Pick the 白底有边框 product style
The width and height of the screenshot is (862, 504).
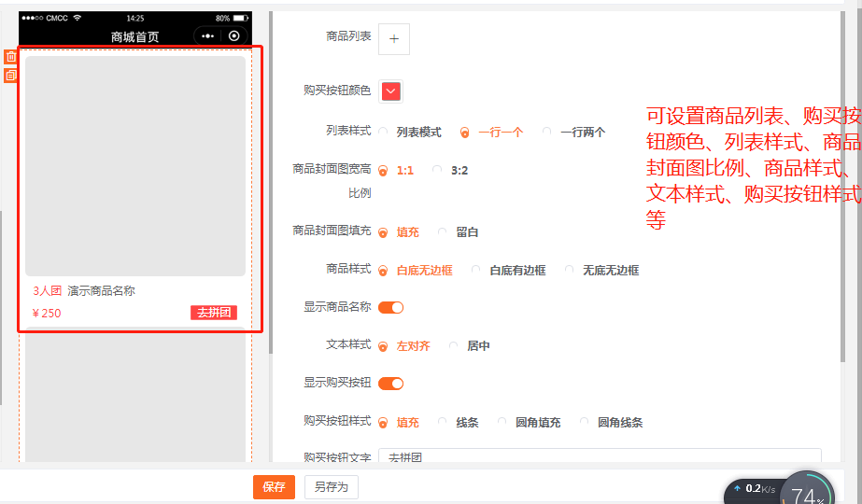(x=508, y=271)
